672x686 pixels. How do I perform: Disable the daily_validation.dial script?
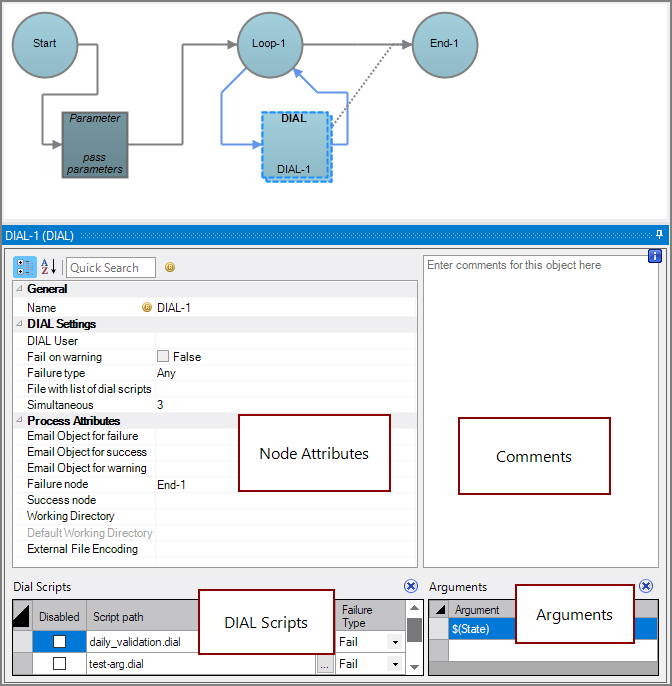pos(60,642)
